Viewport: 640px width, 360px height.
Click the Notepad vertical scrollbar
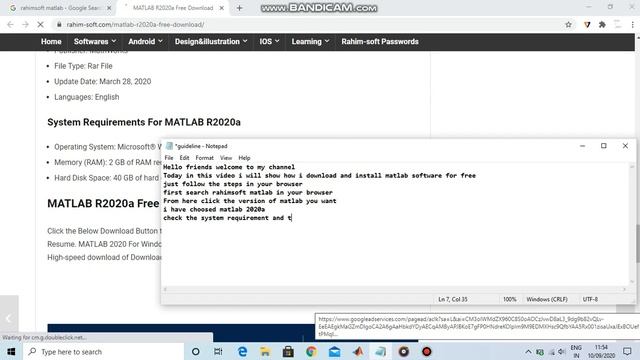click(632, 224)
